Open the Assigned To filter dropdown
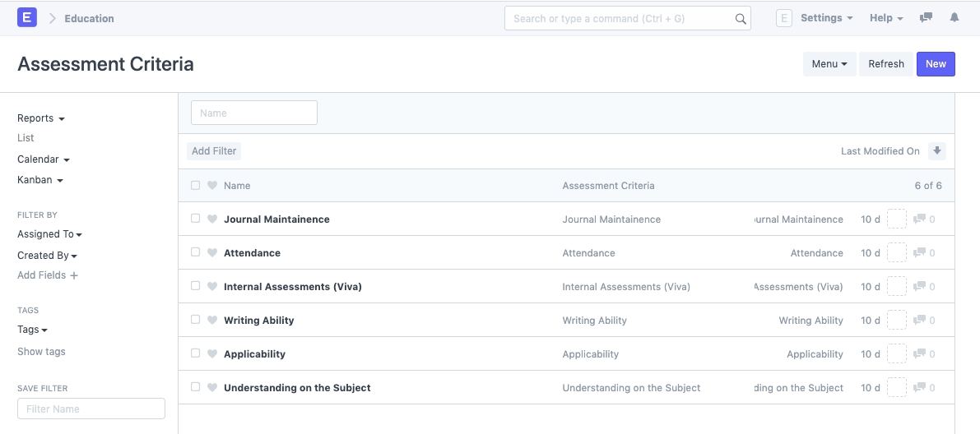980x434 pixels. [x=49, y=234]
